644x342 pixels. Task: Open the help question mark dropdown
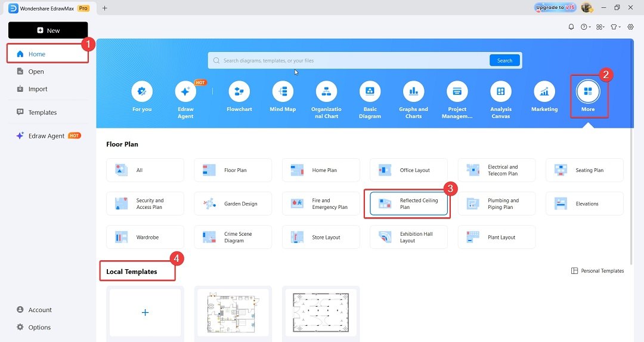(586, 27)
